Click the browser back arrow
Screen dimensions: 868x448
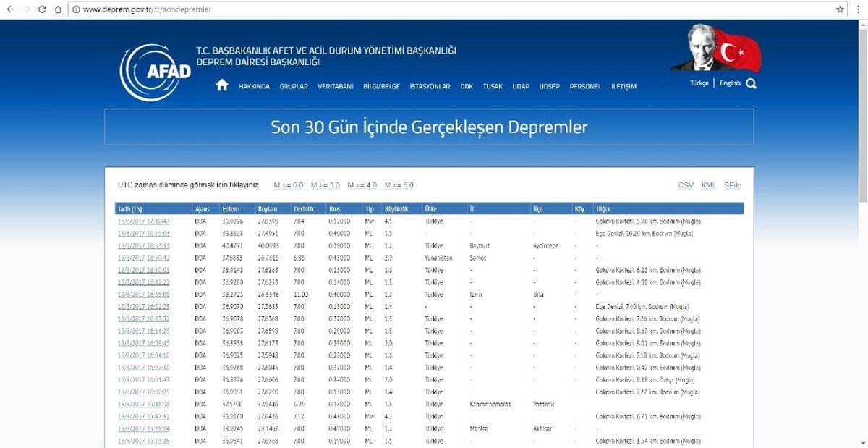(x=9, y=9)
